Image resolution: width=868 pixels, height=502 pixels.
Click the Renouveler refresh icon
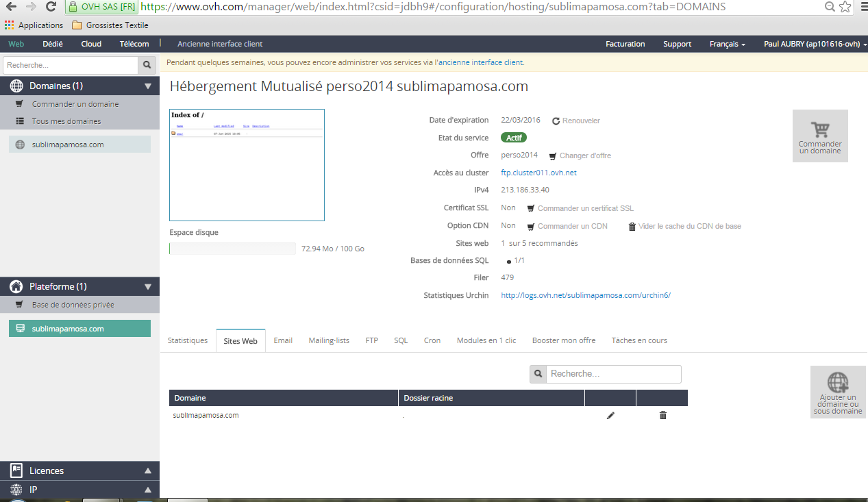click(556, 121)
